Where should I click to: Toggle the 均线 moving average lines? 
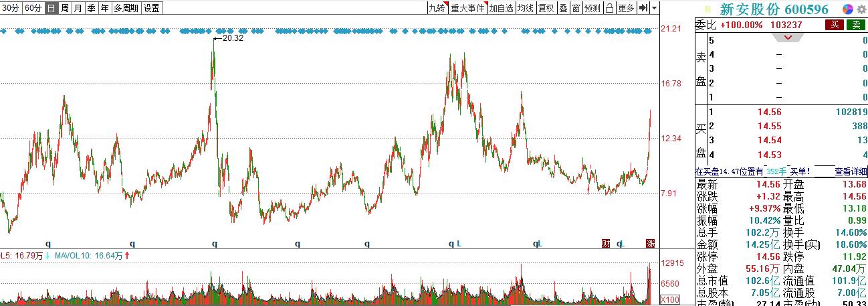525,8
